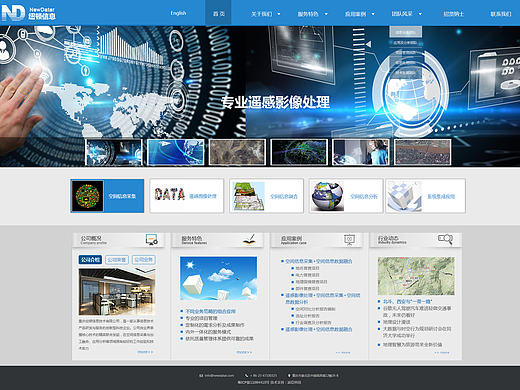Open the 关于我们 menu
This screenshot has height=390, width=520.
click(x=262, y=14)
